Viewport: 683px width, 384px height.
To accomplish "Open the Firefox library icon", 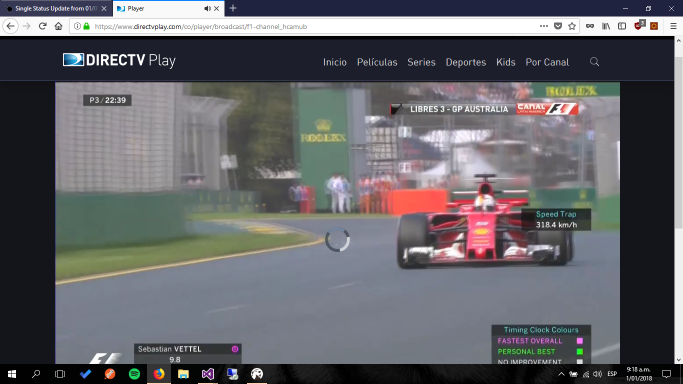I will click(606, 26).
